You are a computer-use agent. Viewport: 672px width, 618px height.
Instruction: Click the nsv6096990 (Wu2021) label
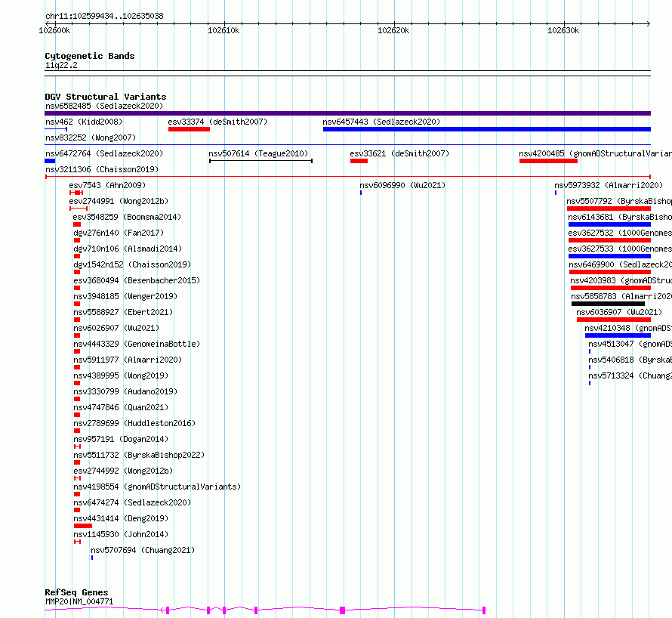coord(402,185)
